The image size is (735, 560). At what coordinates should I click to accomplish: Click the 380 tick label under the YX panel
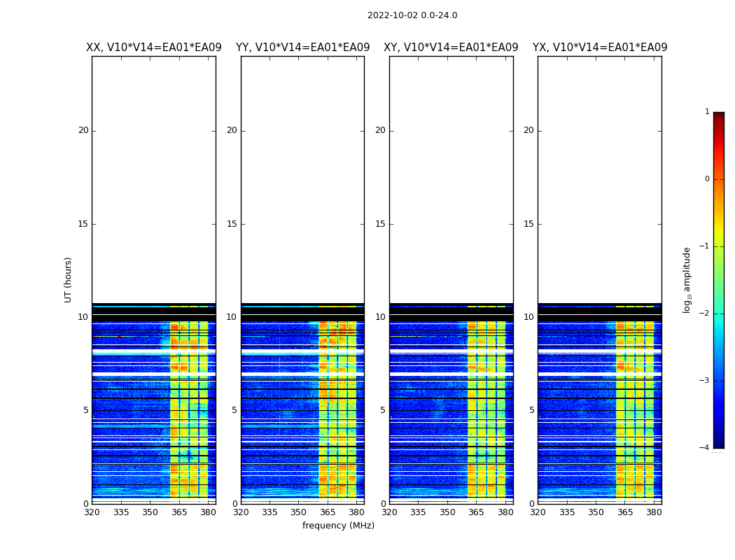tap(654, 512)
